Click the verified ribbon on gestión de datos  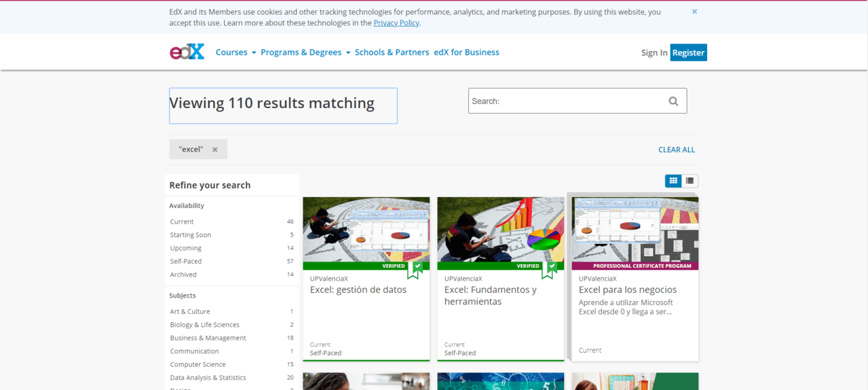[413, 270]
